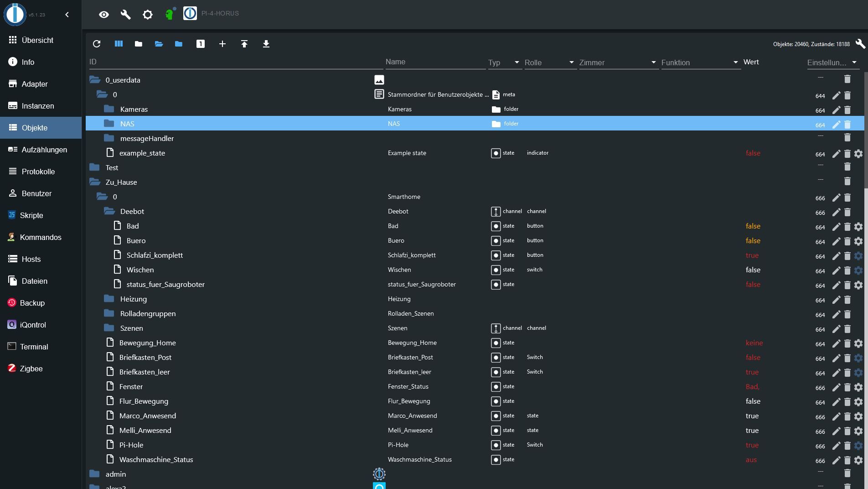Collapse the left sidebar with the chevron
The image size is (868, 489).
point(67,15)
